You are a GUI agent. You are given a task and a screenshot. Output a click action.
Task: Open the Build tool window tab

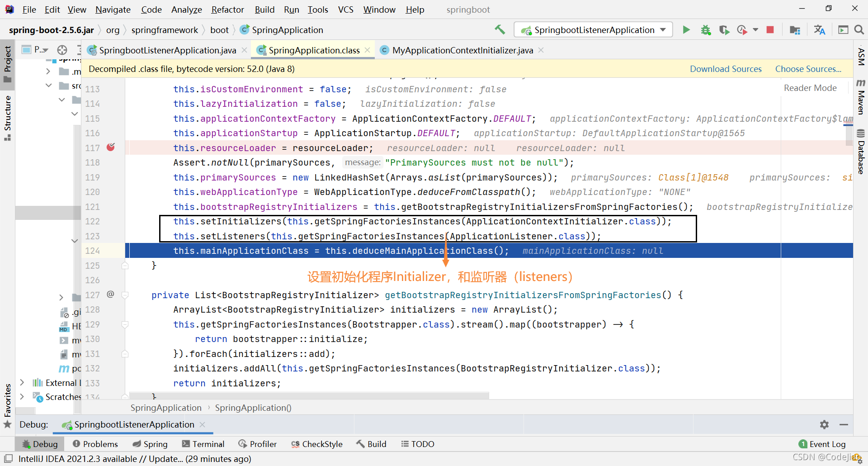click(371, 444)
